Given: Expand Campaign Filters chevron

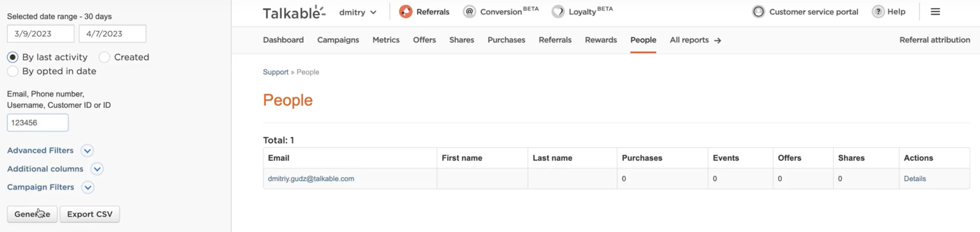Looking at the screenshot, I should tap(88, 187).
